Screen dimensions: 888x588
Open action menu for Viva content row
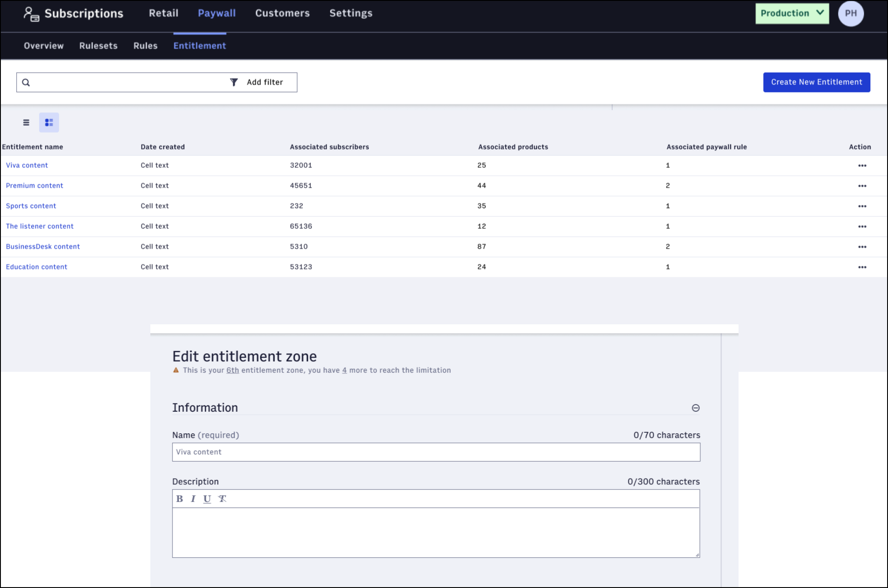pos(862,166)
